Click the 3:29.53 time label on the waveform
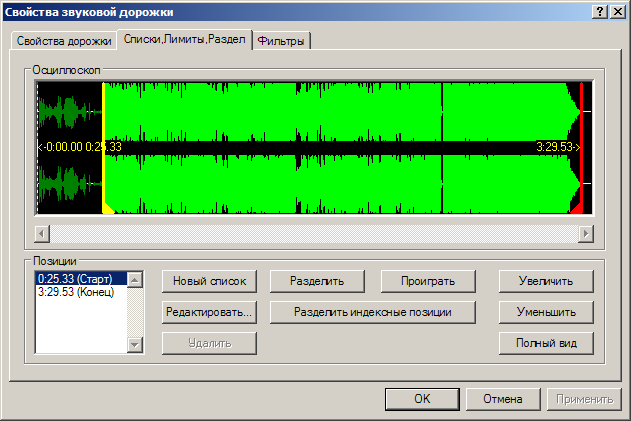This screenshot has width=631, height=421. pyautogui.click(x=558, y=147)
